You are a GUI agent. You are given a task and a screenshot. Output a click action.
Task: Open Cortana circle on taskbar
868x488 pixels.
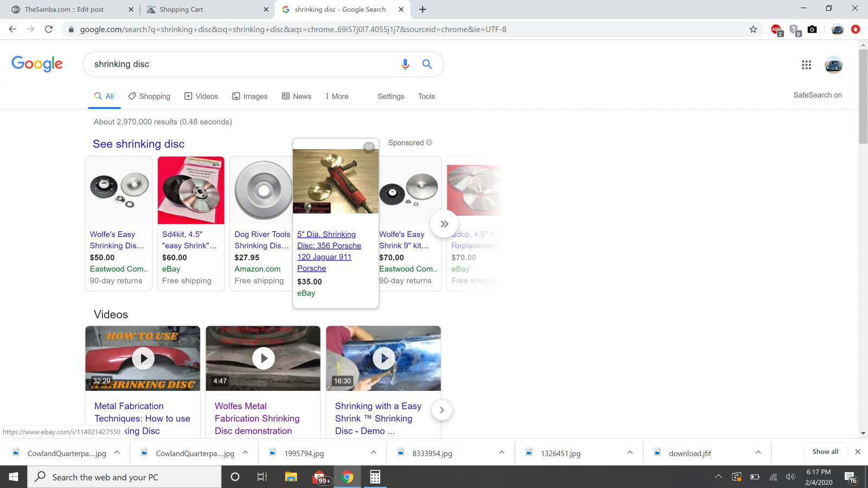point(235,477)
